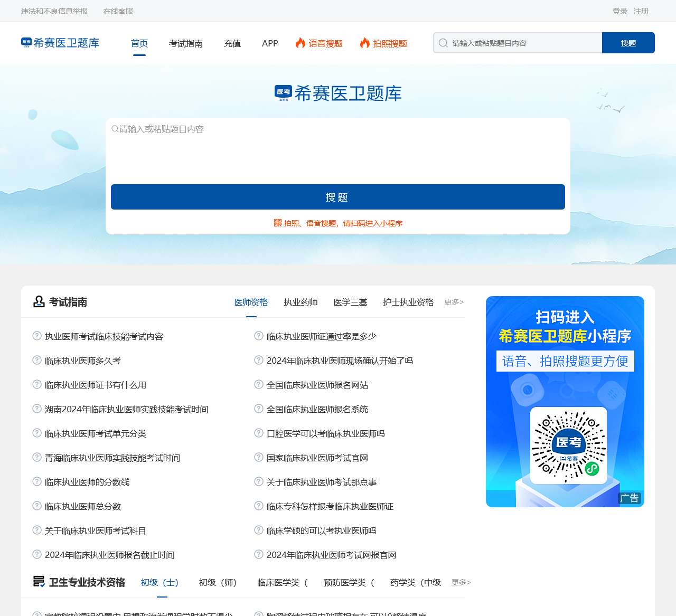
Task: Select the 医师资格 tab
Action: click(x=251, y=302)
